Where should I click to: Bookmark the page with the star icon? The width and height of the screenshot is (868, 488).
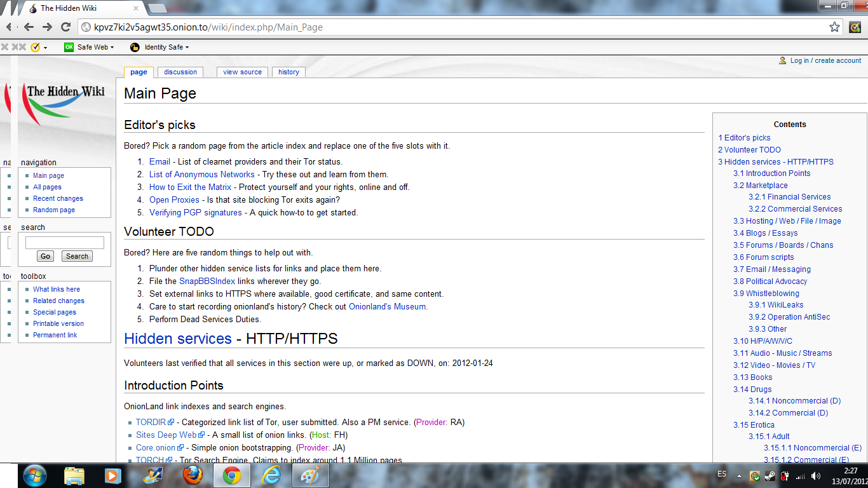click(x=834, y=27)
